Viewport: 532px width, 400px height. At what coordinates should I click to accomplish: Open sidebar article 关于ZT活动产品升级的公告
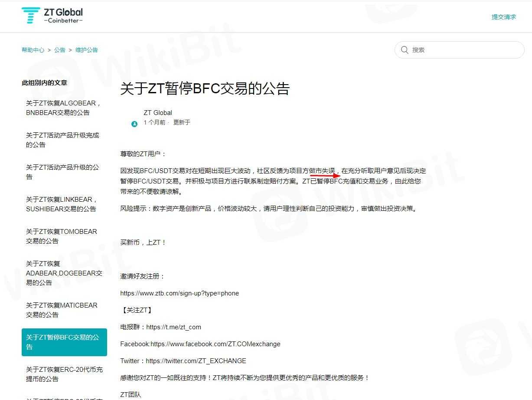(x=62, y=172)
